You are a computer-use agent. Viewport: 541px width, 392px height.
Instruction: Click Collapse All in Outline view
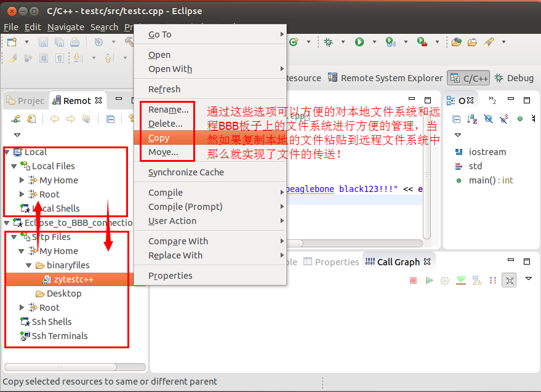point(456,119)
